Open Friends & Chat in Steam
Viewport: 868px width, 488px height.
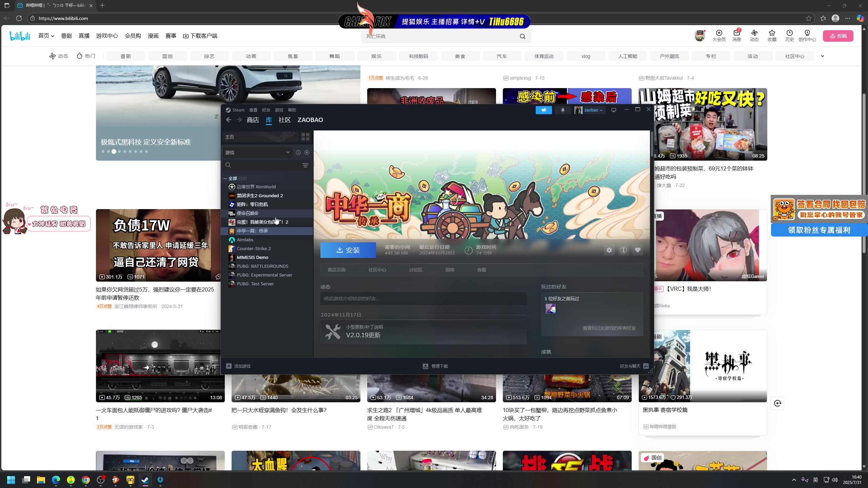[x=634, y=366]
